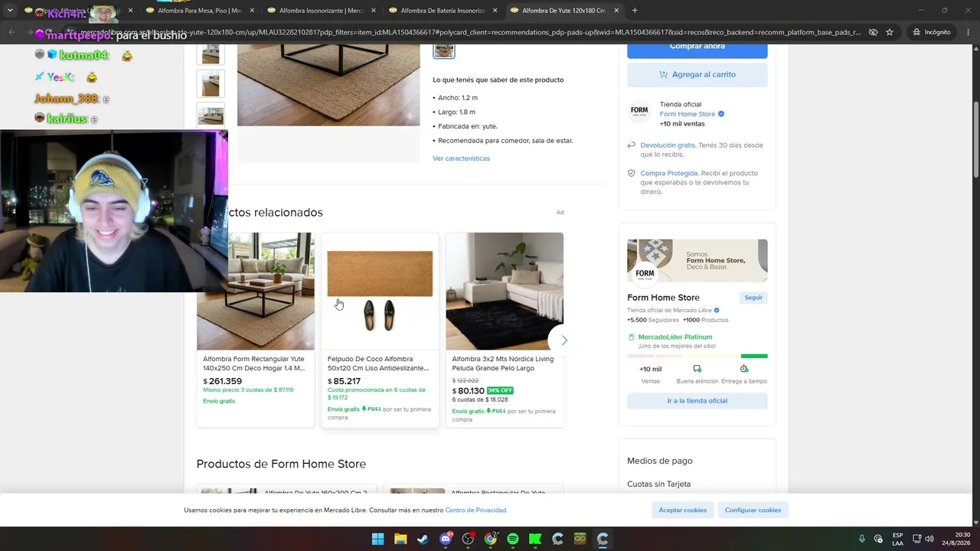The image size is (980, 551).
Task: Follow Form Home Store with Seguir
Action: (753, 298)
